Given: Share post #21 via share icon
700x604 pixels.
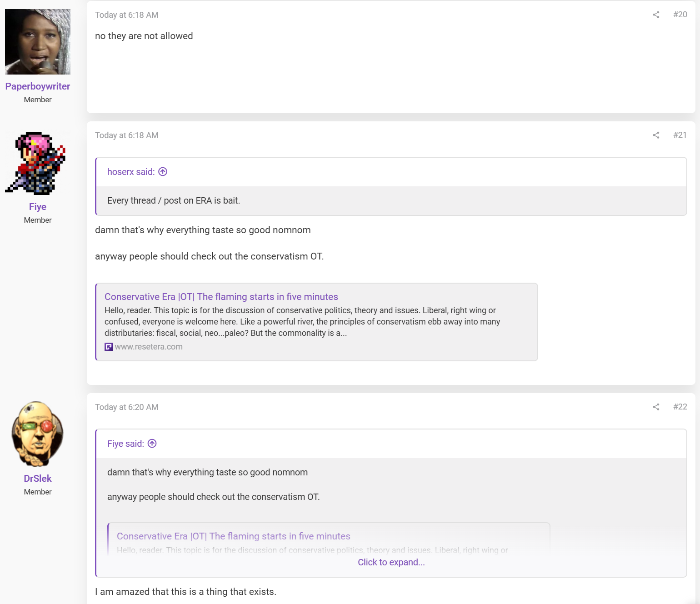Looking at the screenshot, I should [x=656, y=135].
